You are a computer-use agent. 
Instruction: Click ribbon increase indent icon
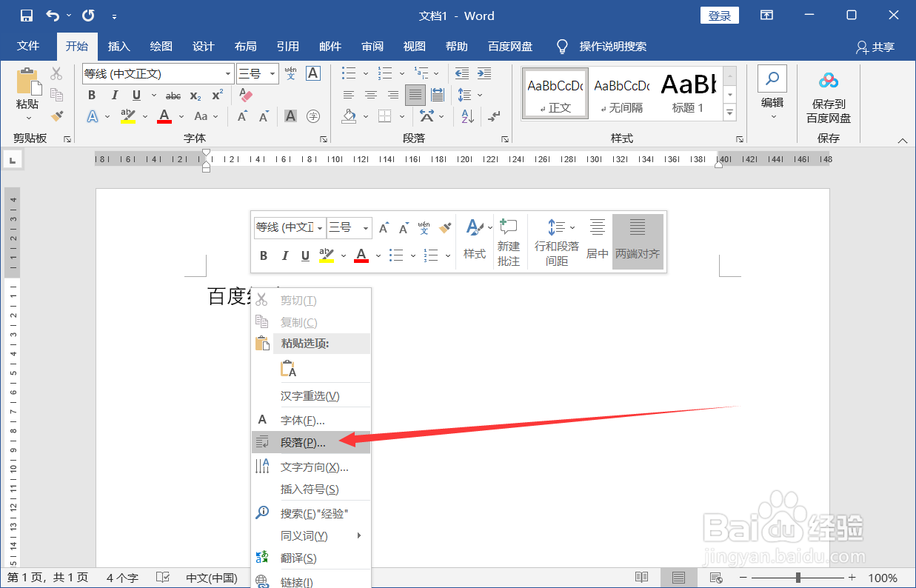click(x=484, y=73)
